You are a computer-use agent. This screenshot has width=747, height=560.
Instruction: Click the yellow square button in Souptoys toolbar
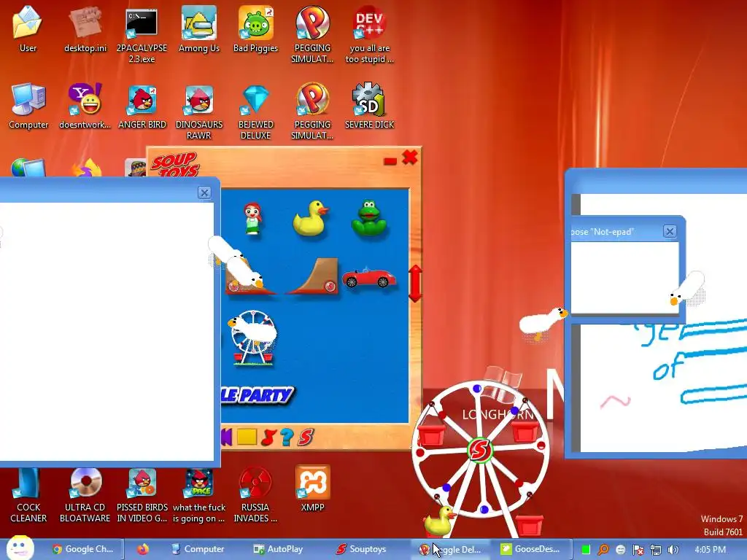[247, 437]
